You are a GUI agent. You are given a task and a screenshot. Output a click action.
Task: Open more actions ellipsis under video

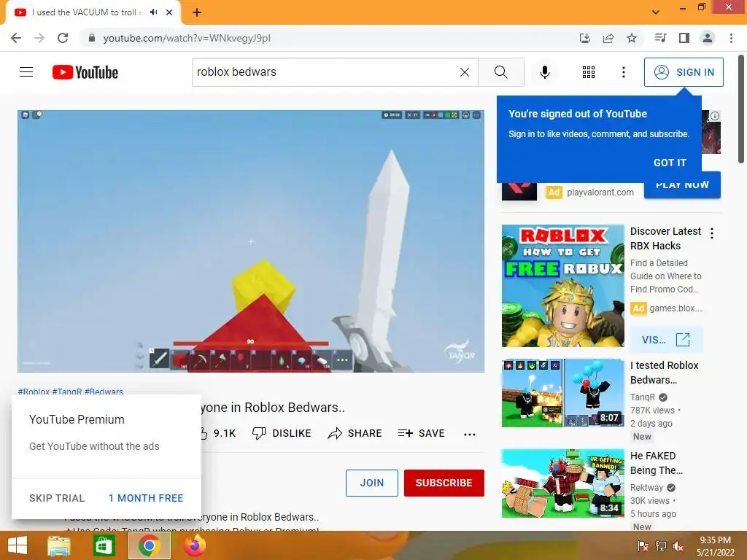(x=470, y=434)
